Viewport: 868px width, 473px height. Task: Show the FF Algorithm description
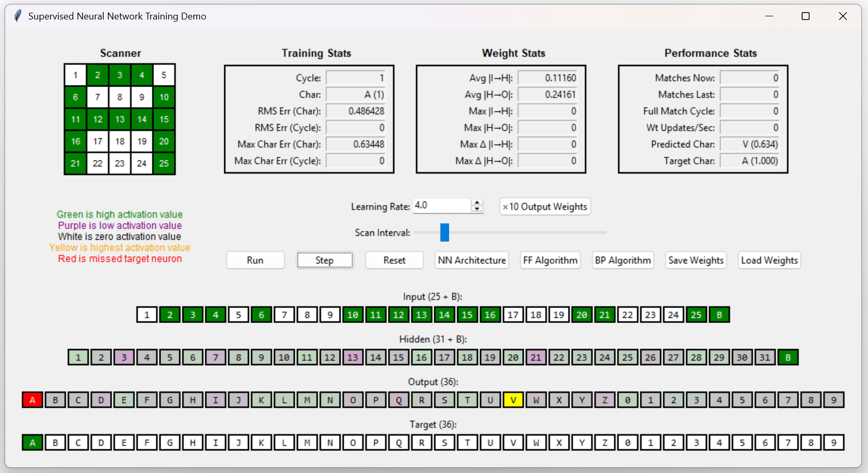[x=550, y=260]
